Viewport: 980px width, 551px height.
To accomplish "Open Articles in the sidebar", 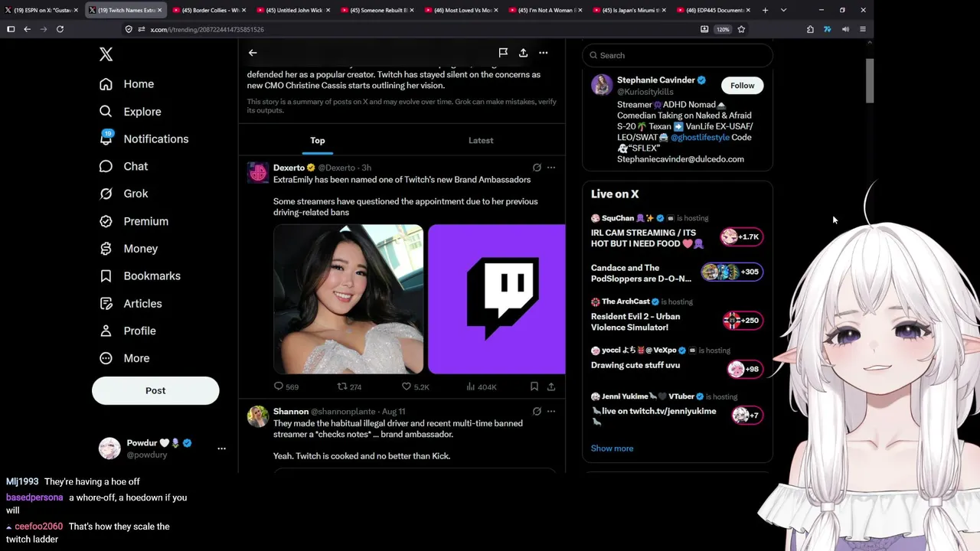I will point(131,304).
